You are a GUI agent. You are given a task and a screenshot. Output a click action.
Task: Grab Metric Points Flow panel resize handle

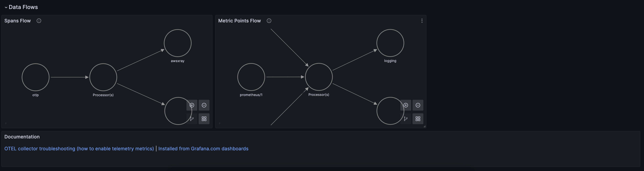(x=425, y=127)
